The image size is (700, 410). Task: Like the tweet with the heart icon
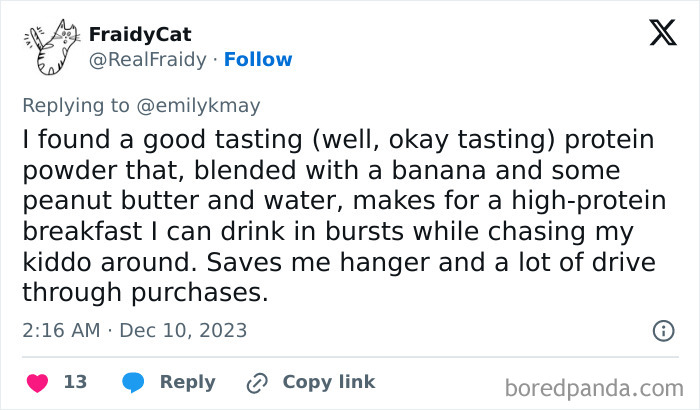tap(37, 382)
